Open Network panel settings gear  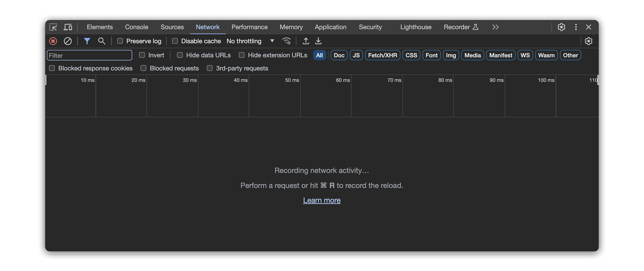coord(588,41)
